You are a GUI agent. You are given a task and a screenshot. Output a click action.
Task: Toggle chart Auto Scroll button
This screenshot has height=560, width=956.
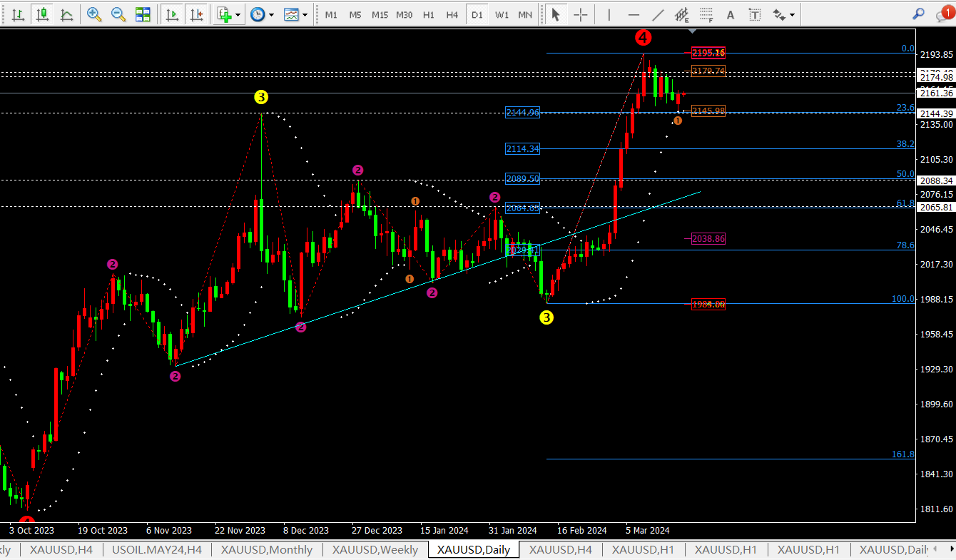pos(171,14)
